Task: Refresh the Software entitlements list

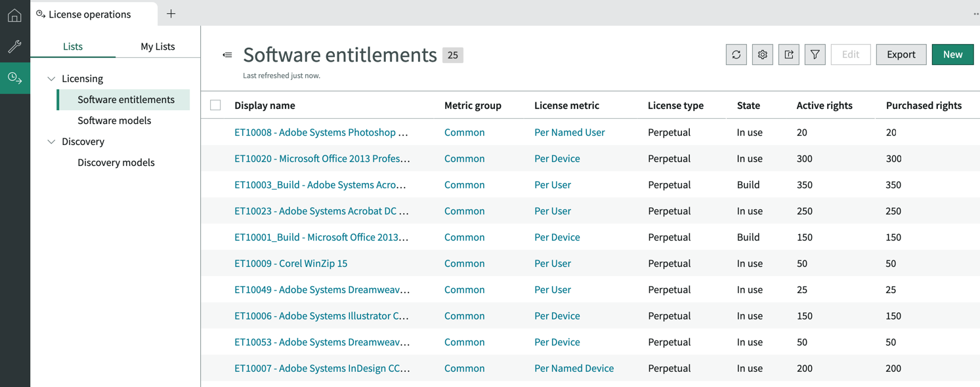Action: (736, 54)
